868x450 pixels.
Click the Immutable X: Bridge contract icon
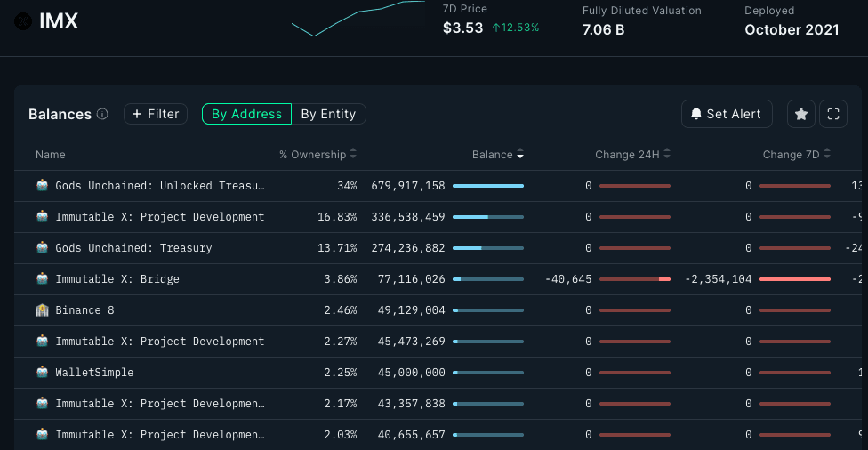pyautogui.click(x=42, y=279)
